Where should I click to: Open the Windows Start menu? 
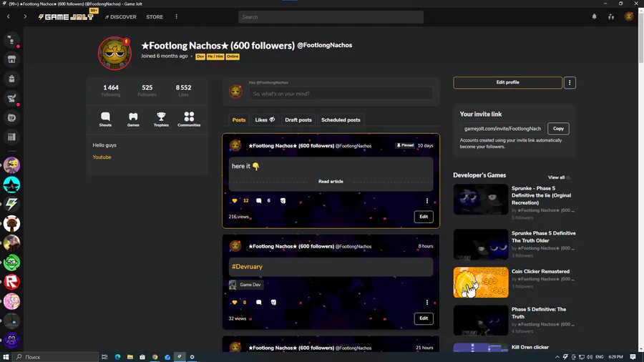tap(6, 357)
